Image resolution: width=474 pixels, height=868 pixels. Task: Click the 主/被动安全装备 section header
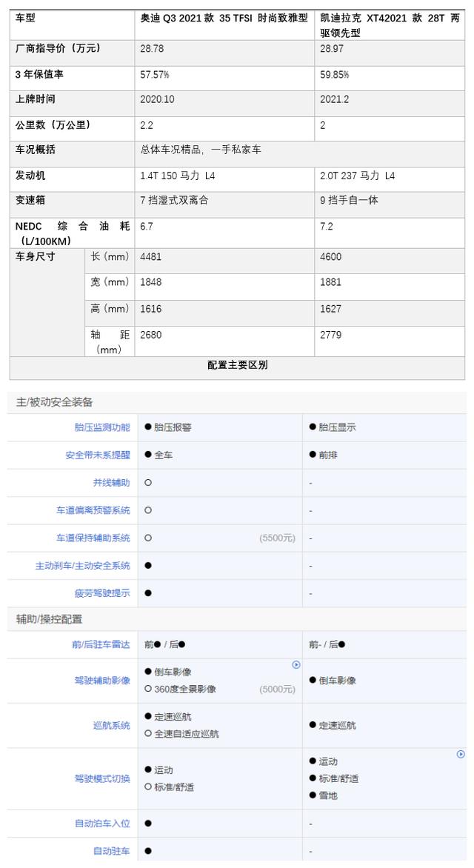click(x=54, y=402)
